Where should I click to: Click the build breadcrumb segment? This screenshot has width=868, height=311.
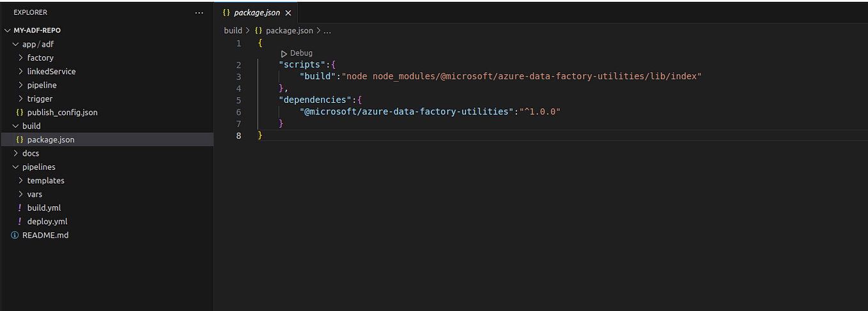[233, 31]
